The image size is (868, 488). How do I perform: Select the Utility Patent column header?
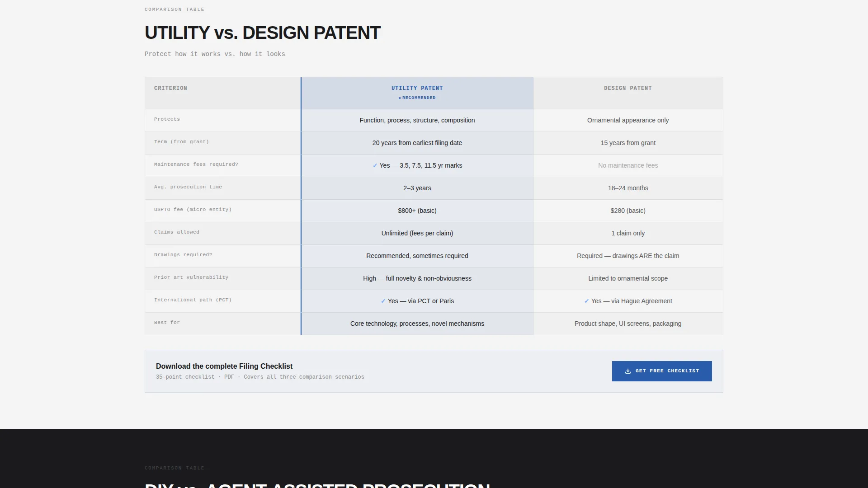(417, 93)
